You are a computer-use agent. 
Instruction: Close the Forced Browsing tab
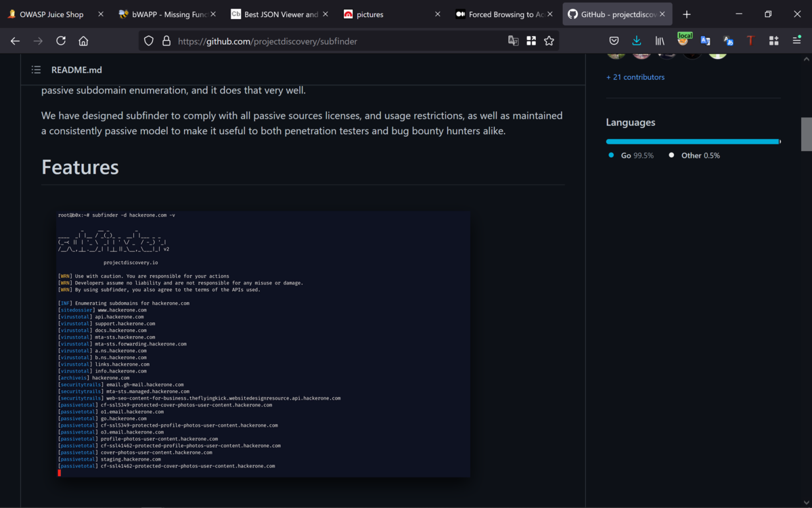(550, 14)
